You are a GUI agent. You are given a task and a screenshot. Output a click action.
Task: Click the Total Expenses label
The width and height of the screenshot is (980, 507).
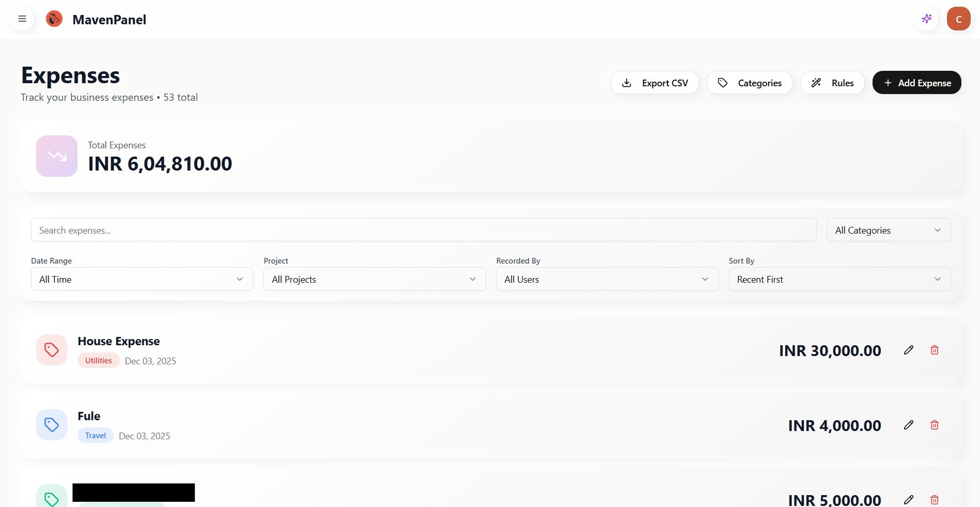(117, 145)
